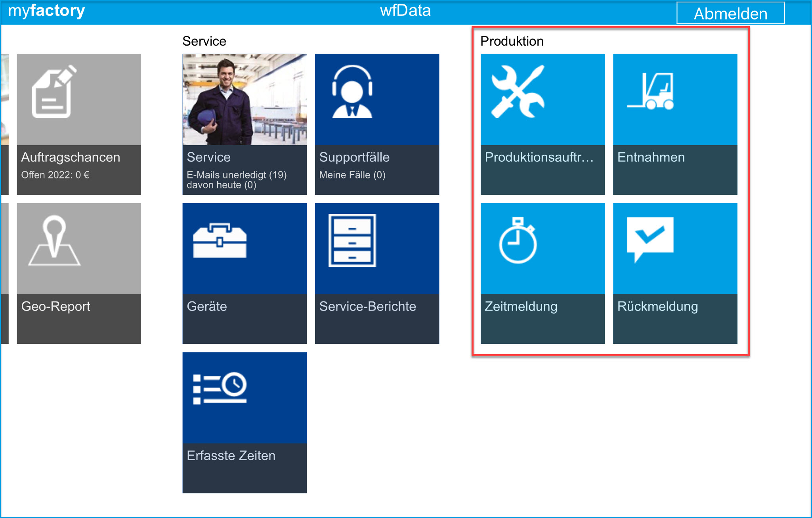Click E-Mails unerledigt (19) text
This screenshot has width=812, height=518.
pos(236,175)
